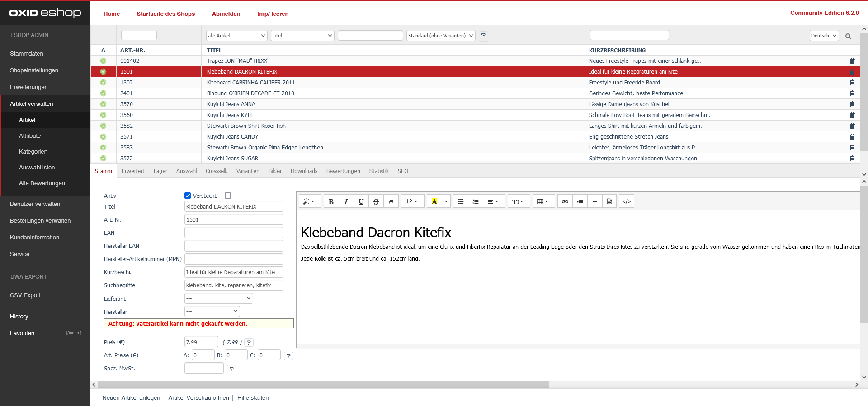Open Bestellungen verwalten in sidebar
The height and width of the screenshot is (406, 868).
40,221
